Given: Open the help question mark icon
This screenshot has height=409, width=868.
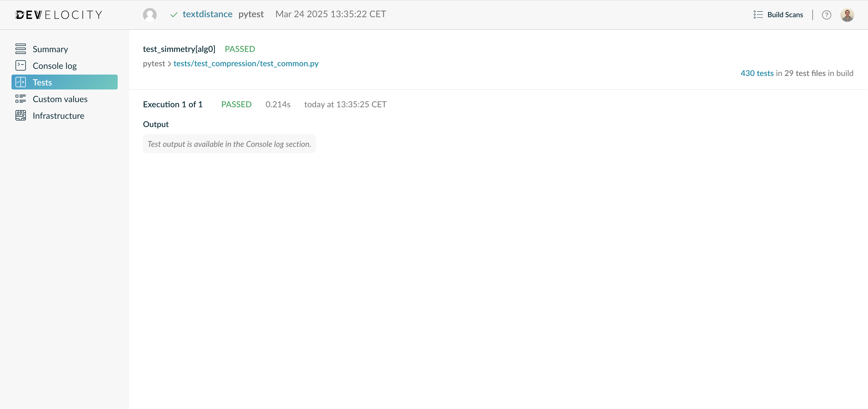Looking at the screenshot, I should click(827, 15).
